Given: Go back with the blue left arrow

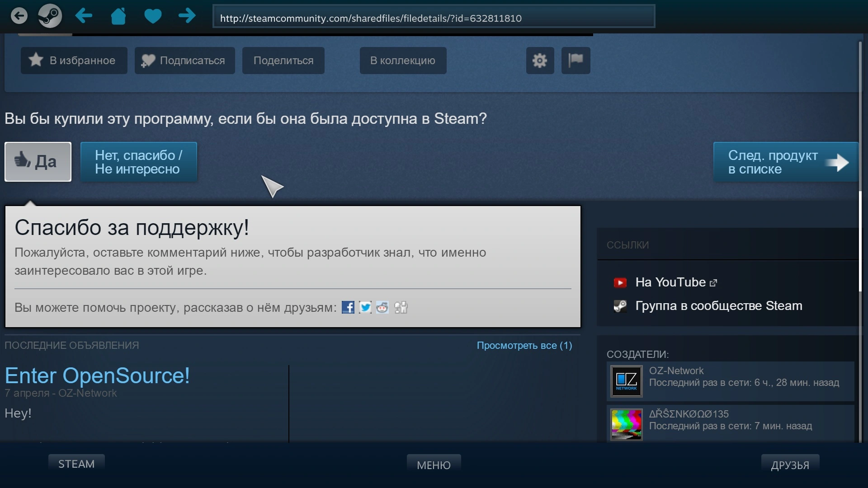Looking at the screenshot, I should (84, 16).
